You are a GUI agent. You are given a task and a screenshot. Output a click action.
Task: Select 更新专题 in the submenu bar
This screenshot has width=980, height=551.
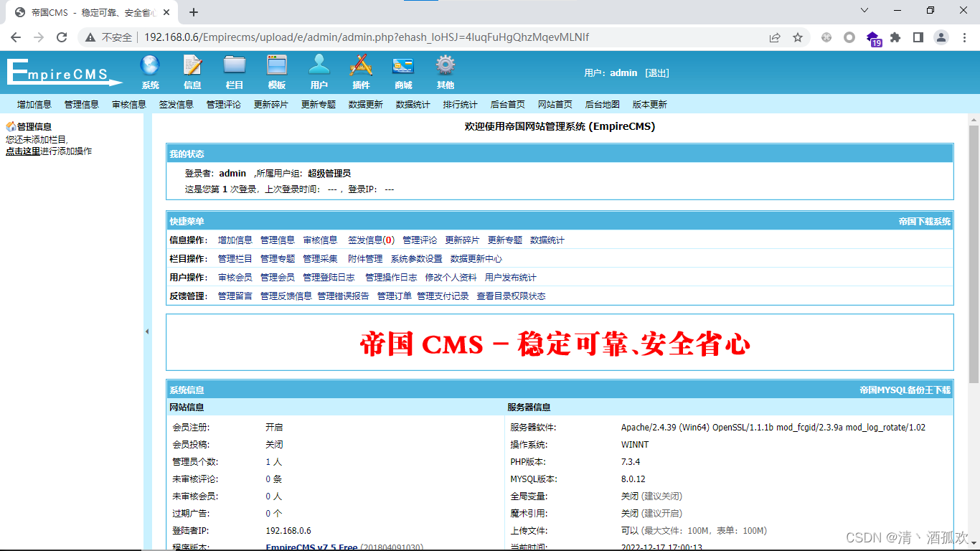[x=319, y=104]
